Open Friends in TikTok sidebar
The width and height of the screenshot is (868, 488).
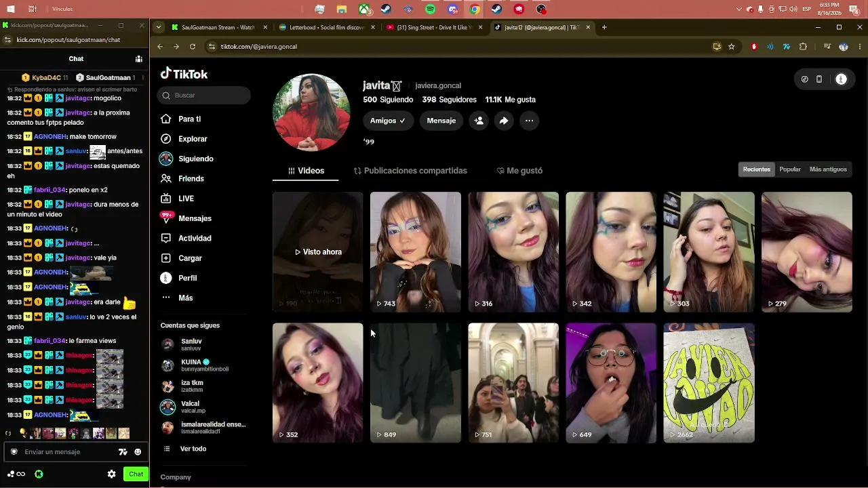tap(182, 178)
